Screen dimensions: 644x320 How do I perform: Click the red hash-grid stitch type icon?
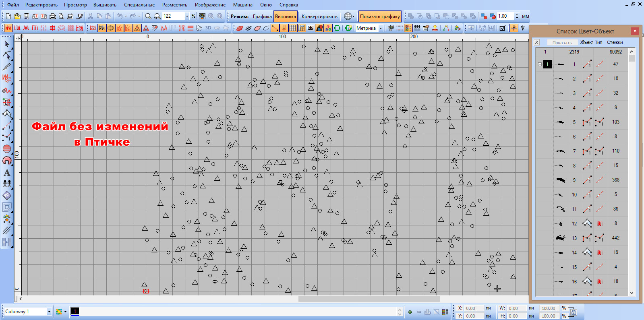point(53,28)
